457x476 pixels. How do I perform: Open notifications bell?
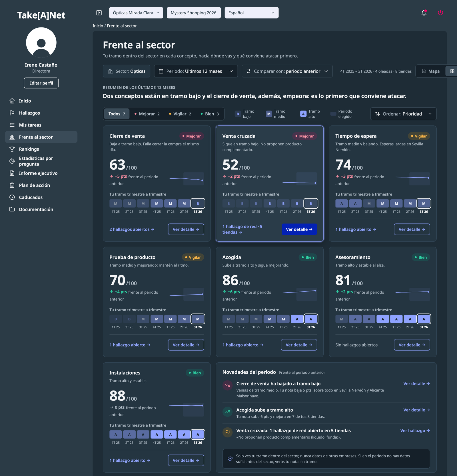click(x=424, y=13)
